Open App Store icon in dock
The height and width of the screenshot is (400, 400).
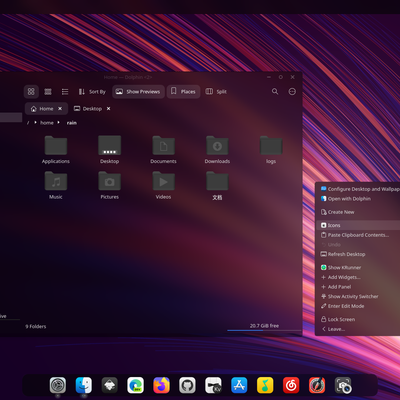pyautogui.click(x=239, y=385)
